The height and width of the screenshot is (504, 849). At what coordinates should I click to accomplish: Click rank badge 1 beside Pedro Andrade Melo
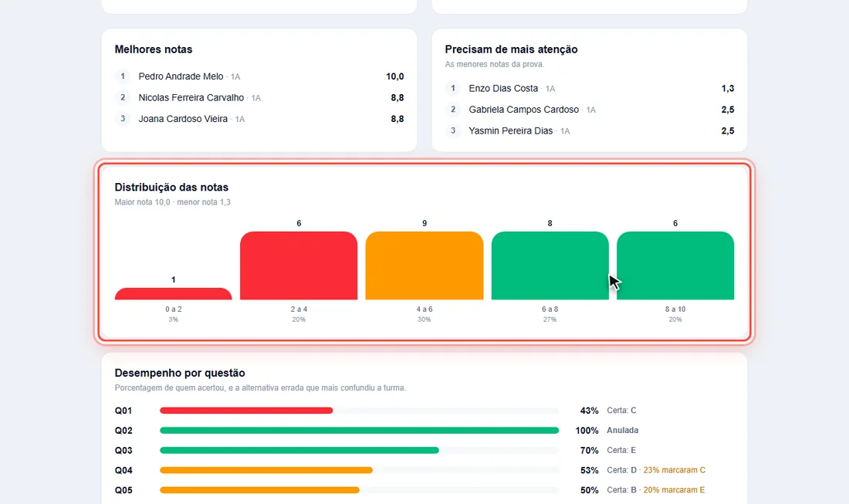[x=123, y=76]
